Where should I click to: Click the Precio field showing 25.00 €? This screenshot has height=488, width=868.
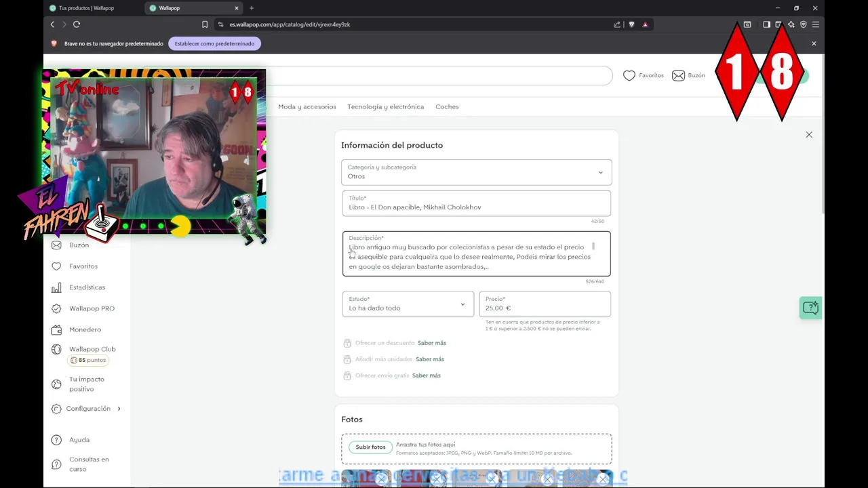[x=545, y=304]
